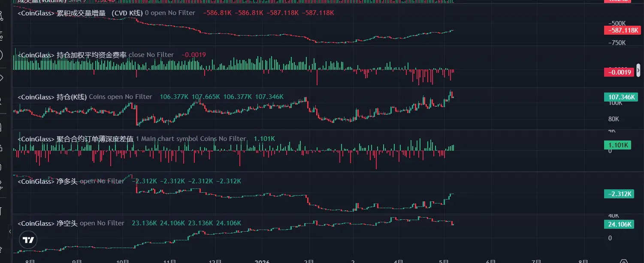Click the -750K axis tick value
This screenshot has width=644, height=263.
coord(617,43)
